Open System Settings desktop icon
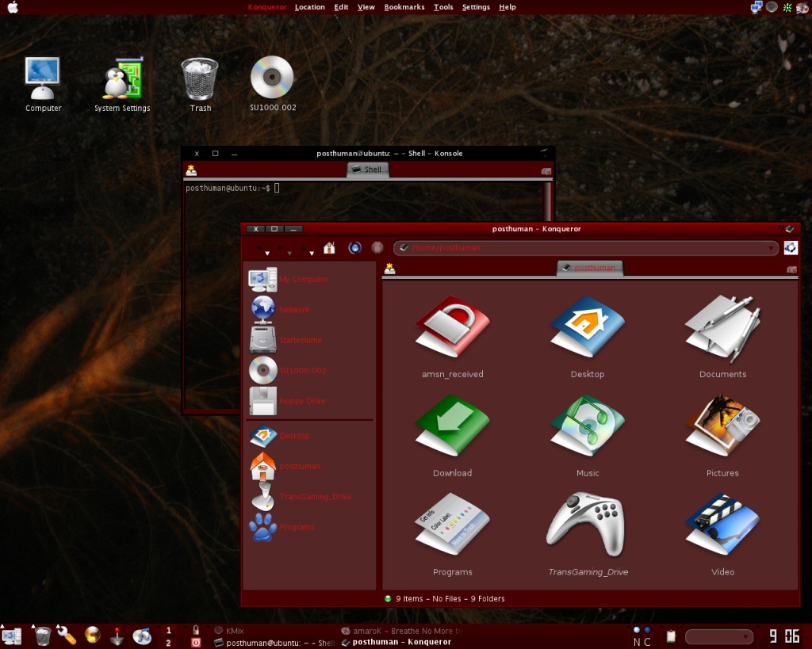This screenshot has height=649, width=812. (122, 84)
